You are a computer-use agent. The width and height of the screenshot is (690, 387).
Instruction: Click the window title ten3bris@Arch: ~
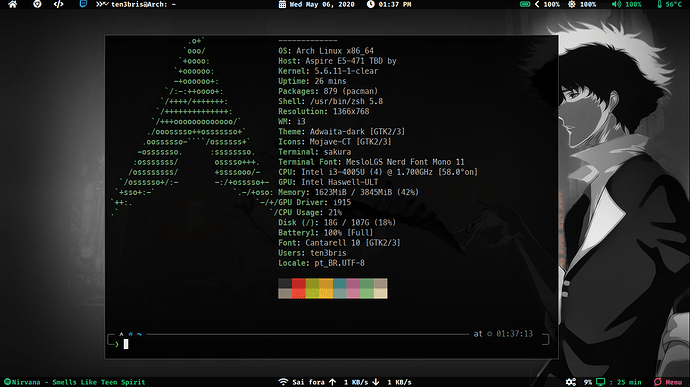[x=143, y=4]
